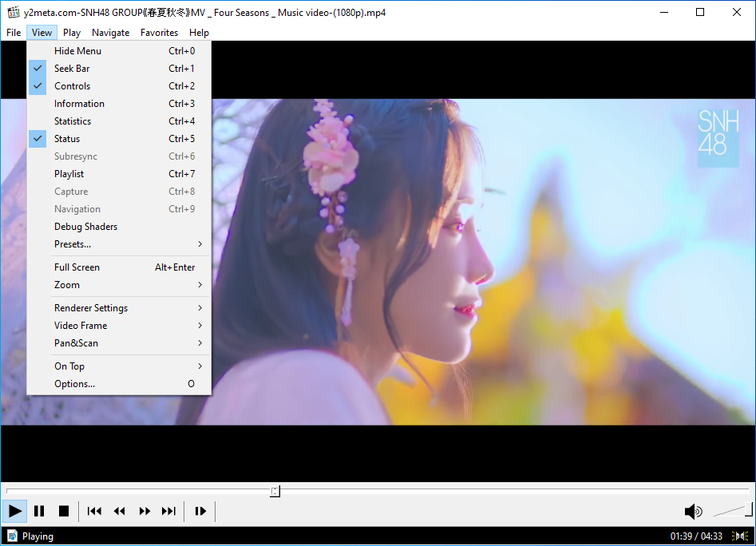This screenshot has width=756, height=546.
Task: Select Playlist from the View menu
Action: pyautogui.click(x=69, y=174)
